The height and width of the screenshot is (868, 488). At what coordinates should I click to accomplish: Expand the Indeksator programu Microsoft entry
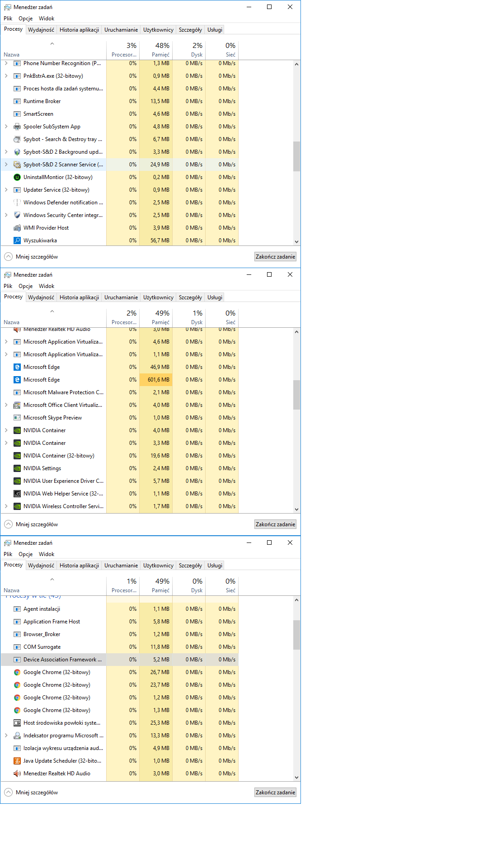tap(6, 736)
